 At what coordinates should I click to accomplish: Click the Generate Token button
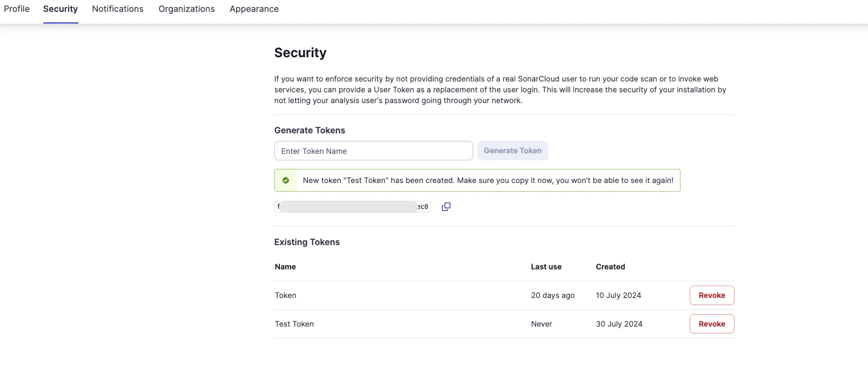(513, 151)
